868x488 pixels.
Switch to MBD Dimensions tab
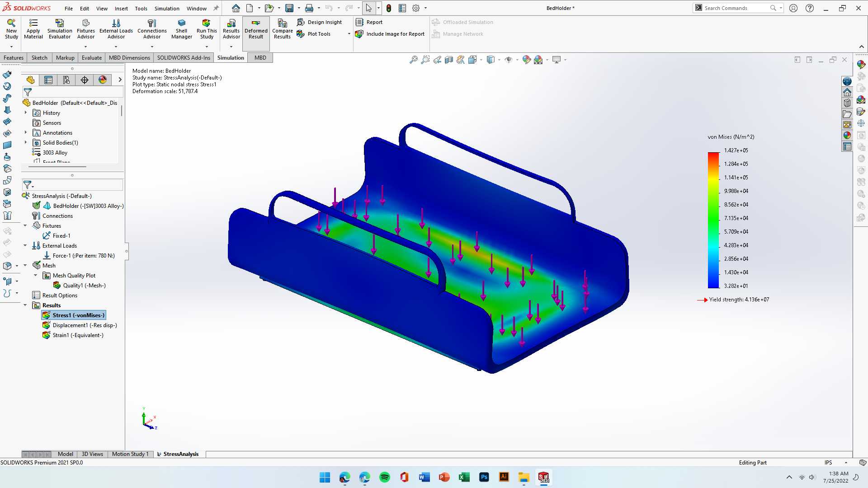coord(129,58)
